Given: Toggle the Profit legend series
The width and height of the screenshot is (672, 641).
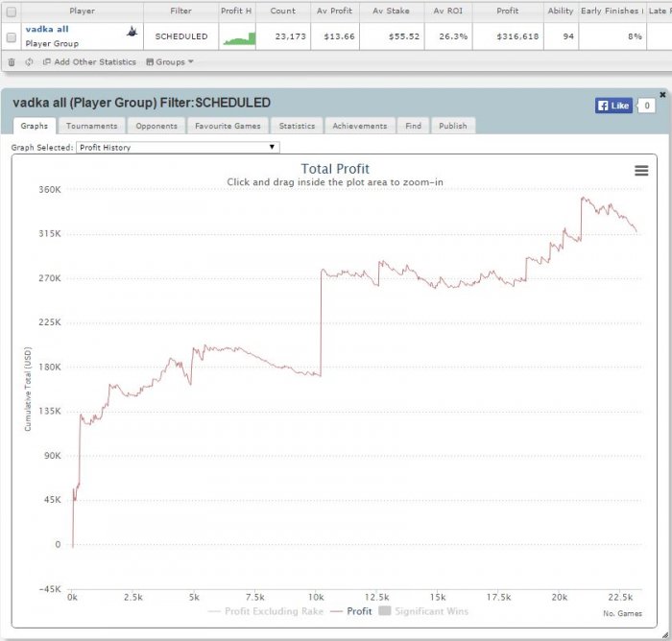Looking at the screenshot, I should pos(351,611).
